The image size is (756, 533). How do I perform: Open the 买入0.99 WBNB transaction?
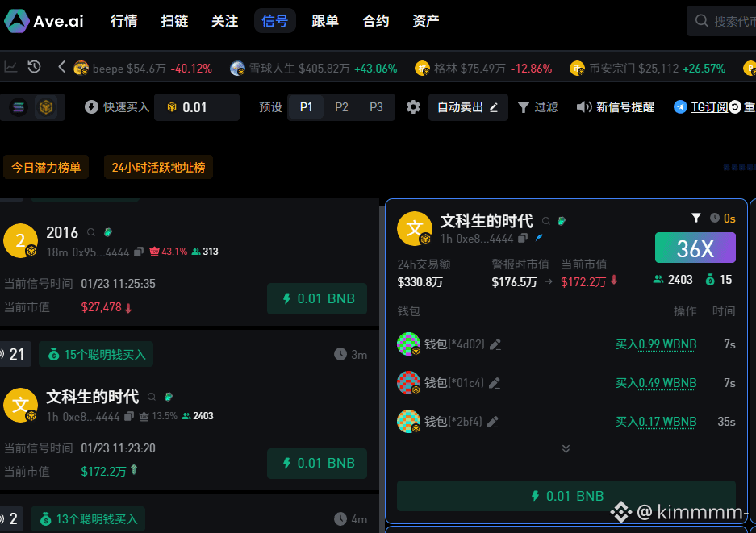tap(656, 344)
